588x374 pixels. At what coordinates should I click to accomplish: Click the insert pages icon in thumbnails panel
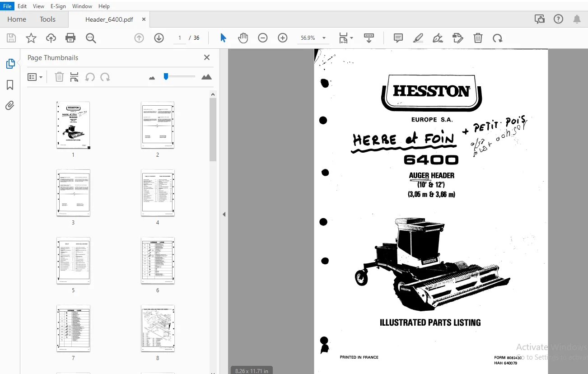(75, 77)
